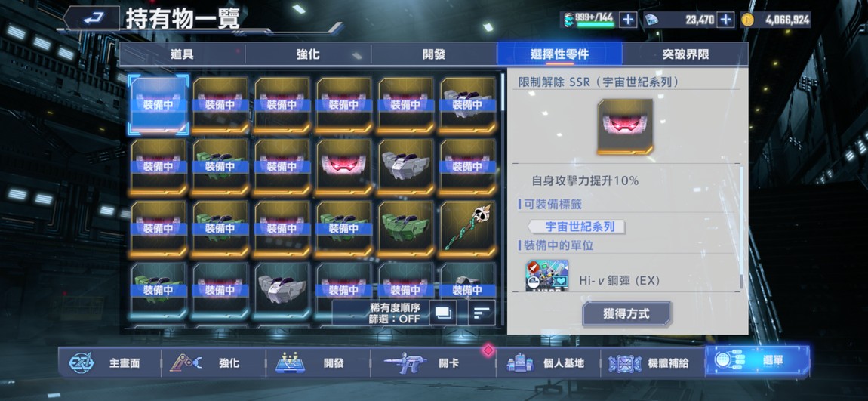The width and height of the screenshot is (868, 401).
Task: Open the sort order filter icon
Action: pyautogui.click(x=482, y=313)
